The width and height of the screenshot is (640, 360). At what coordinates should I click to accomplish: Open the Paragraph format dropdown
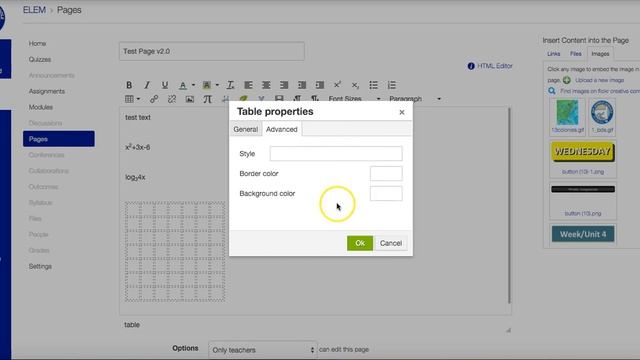click(415, 99)
